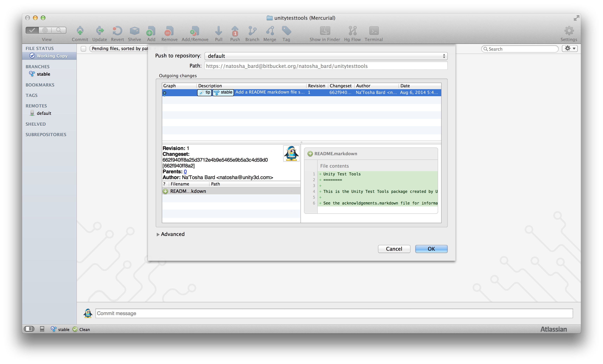Click the Commit toolbar icon
The height and width of the screenshot is (364, 603).
click(x=80, y=31)
